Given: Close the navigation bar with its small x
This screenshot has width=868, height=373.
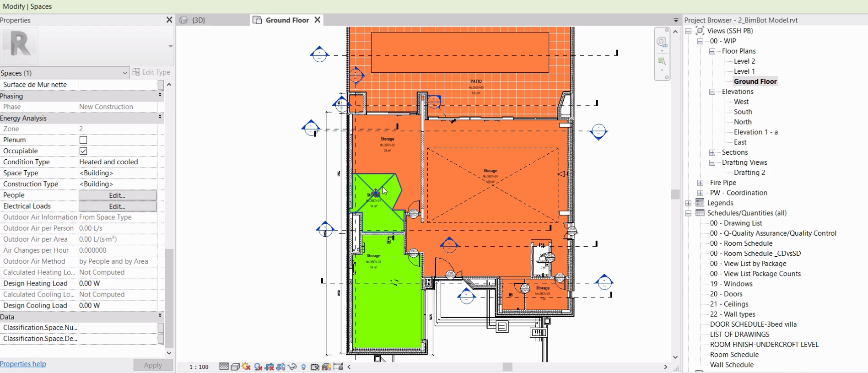Looking at the screenshot, I should tap(667, 30).
